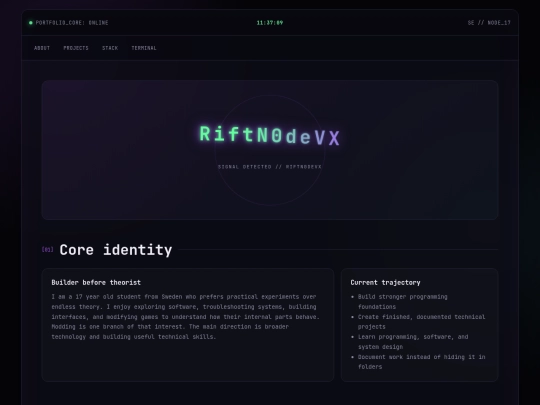Click the green online status dot
Viewport: 540px width, 405px height.
tap(31, 23)
